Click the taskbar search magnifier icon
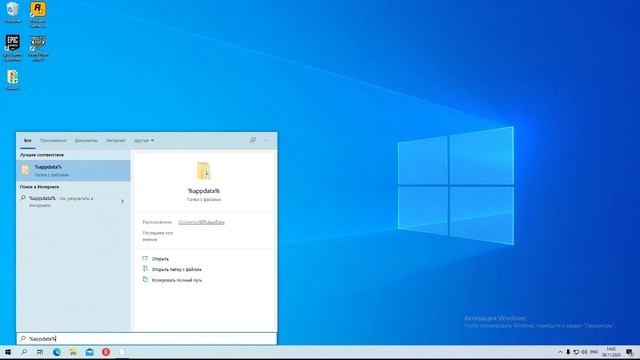This screenshot has width=640, height=360. 24,352
